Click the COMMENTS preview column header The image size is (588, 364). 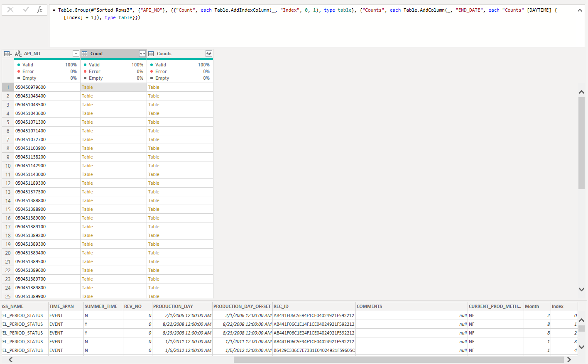pyautogui.click(x=412, y=306)
